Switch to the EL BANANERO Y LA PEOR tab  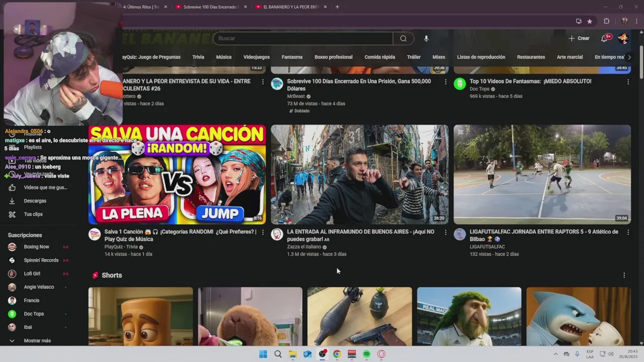pyautogui.click(x=290, y=7)
